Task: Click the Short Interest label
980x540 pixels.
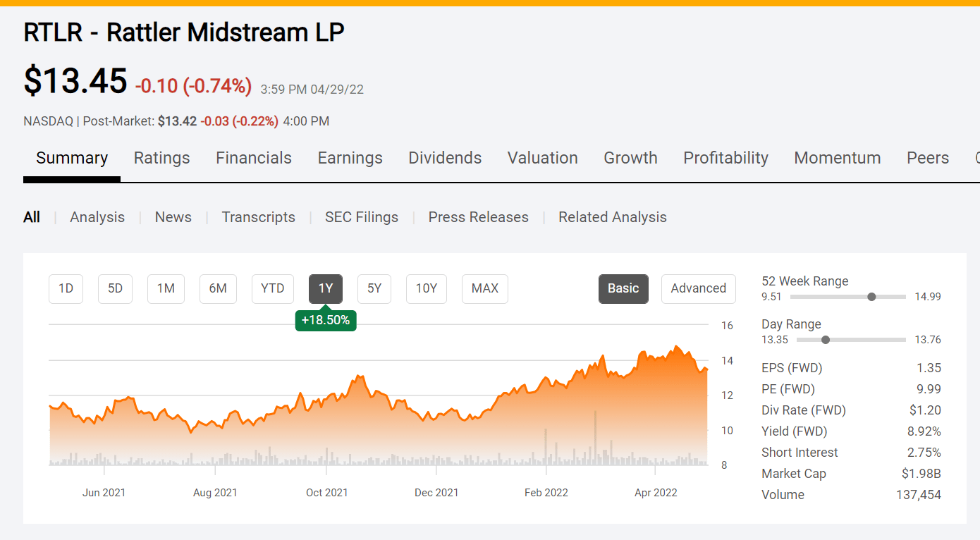Action: click(800, 453)
